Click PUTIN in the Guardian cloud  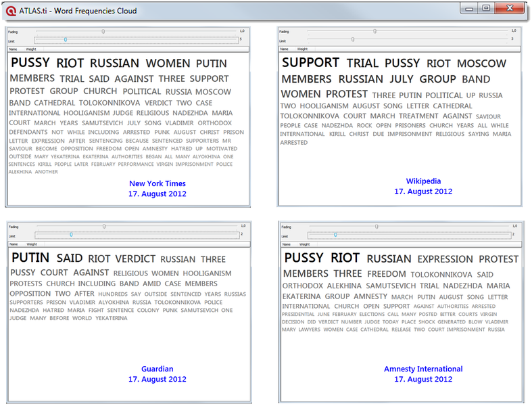click(30, 258)
